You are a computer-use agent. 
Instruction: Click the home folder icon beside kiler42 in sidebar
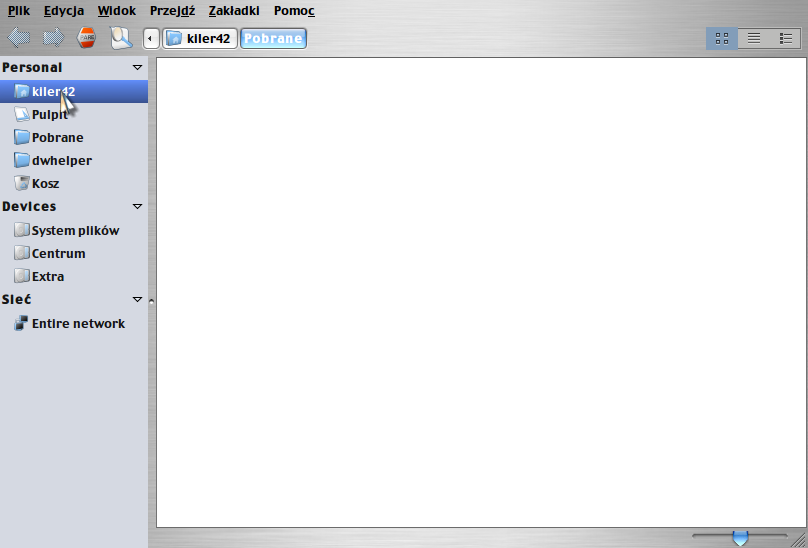(22, 91)
